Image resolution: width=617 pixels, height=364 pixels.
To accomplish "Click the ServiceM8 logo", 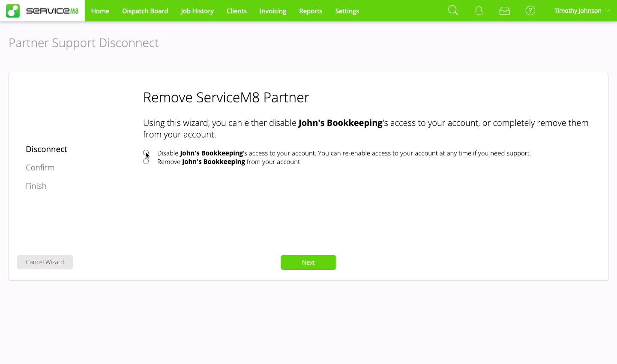I will [x=42, y=11].
